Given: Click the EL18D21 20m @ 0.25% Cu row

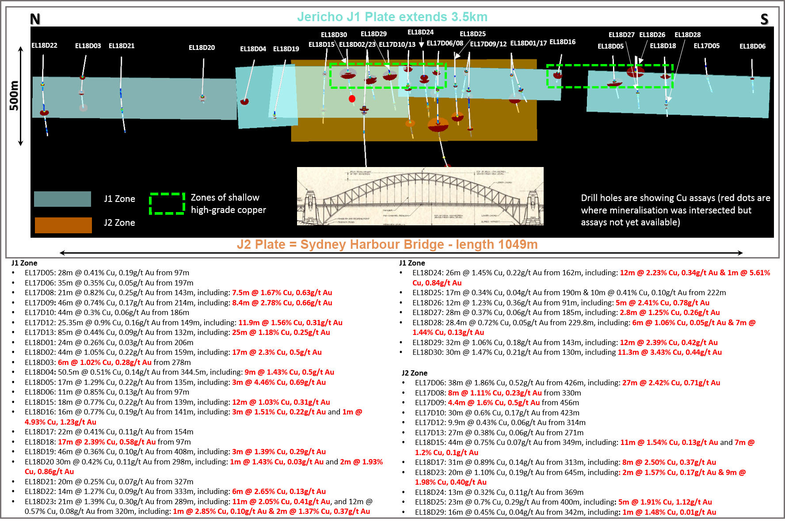Looking at the screenshot, I should [x=109, y=482].
